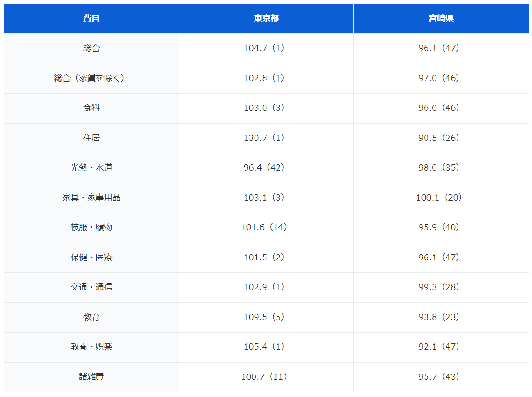Select the 住居 row label
The image size is (532, 397).
[91, 138]
